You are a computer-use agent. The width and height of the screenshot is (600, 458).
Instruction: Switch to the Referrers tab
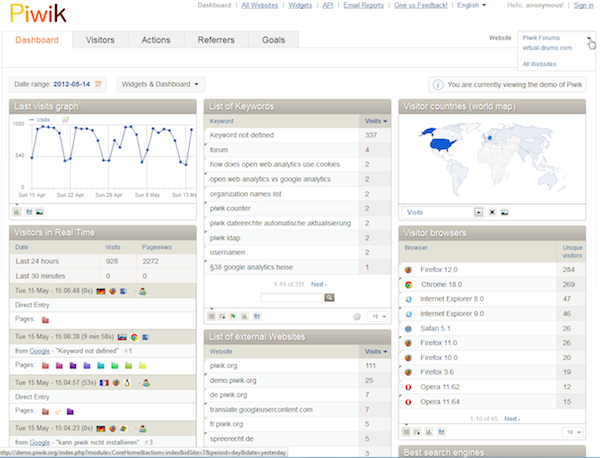click(216, 40)
